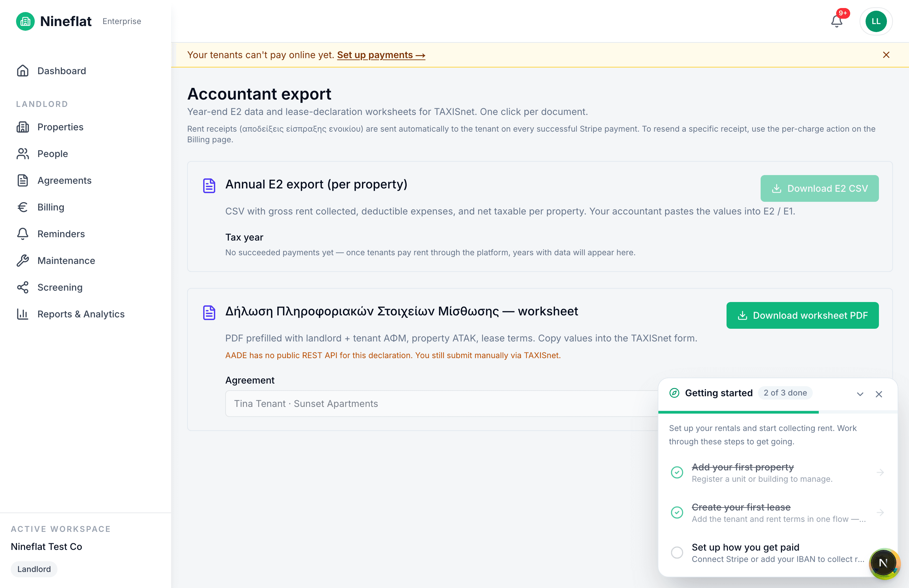909x588 pixels.
Task: Click Download E2 CSV button
Action: click(820, 189)
